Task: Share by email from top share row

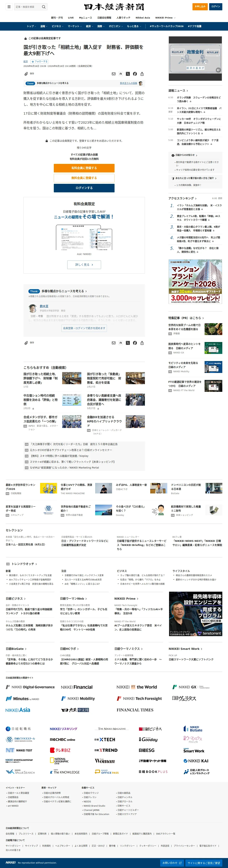Action: click(x=114, y=74)
